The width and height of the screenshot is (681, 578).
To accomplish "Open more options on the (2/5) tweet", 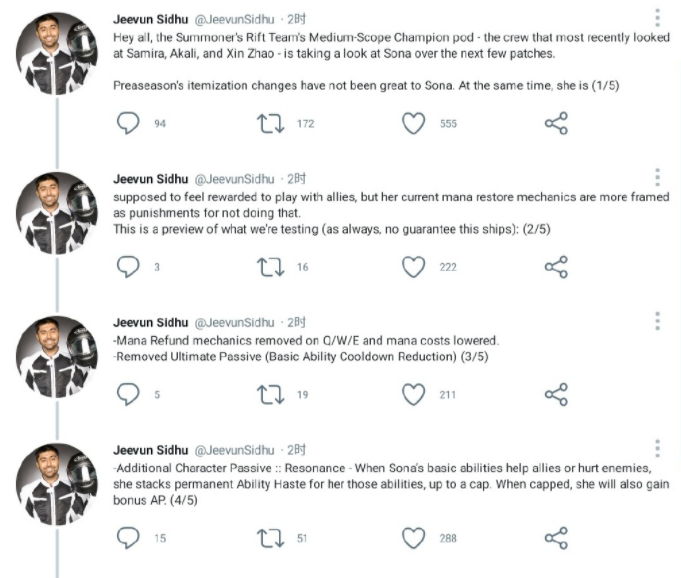I will tap(657, 177).
